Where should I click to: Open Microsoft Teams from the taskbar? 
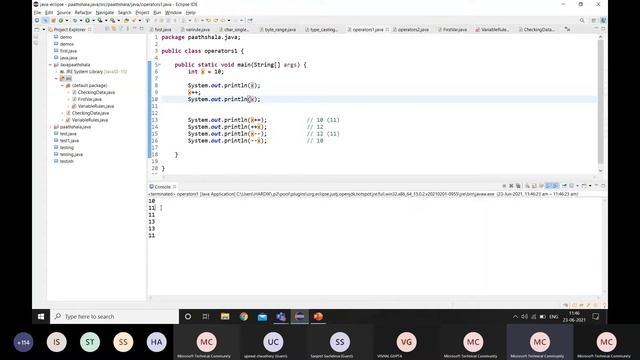tap(281, 316)
